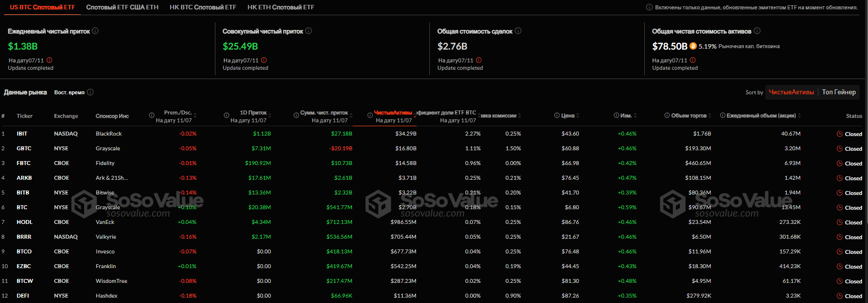Open the ARKB ticker
The height and width of the screenshot is (303, 868).
25,178
